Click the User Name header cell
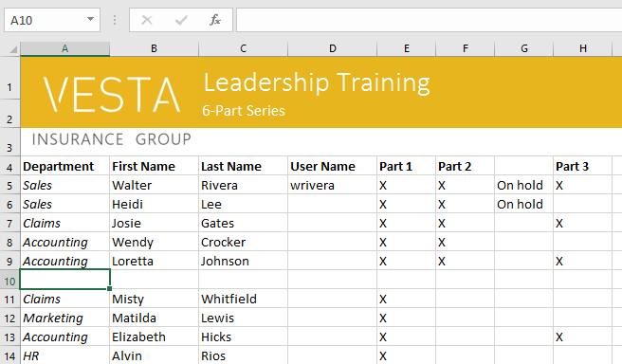 coord(333,166)
